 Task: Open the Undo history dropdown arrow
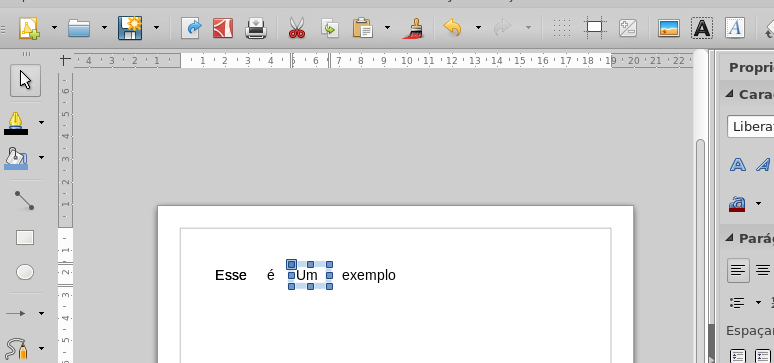click(x=478, y=28)
